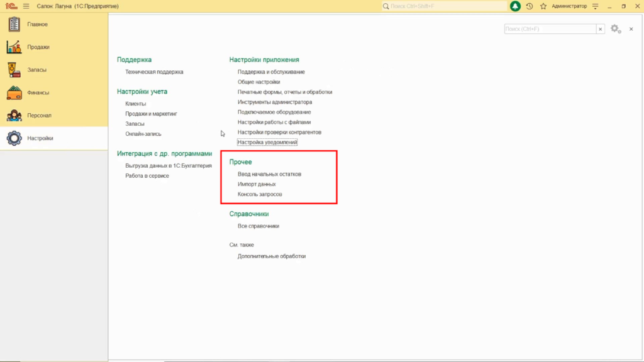Open the history clock icon

tap(530, 6)
